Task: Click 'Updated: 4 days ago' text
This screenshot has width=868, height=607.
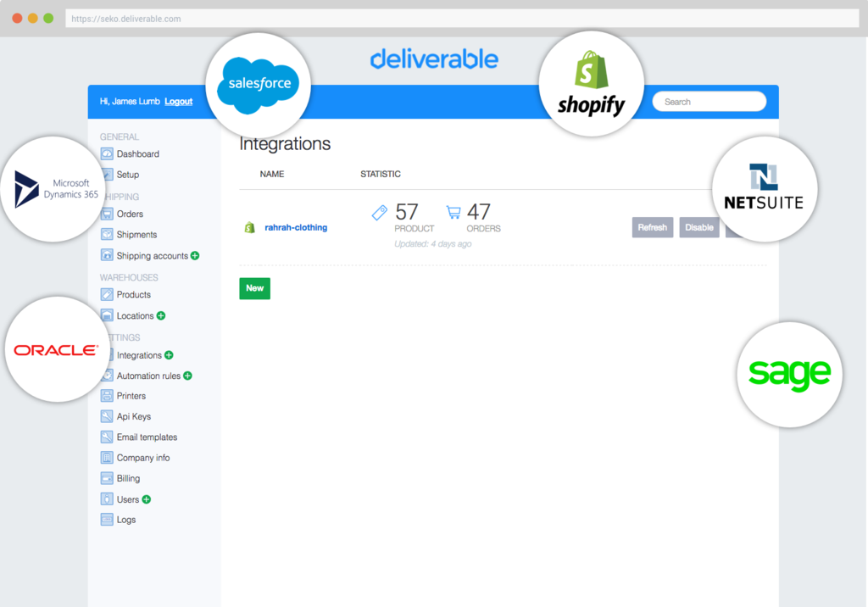Action: coord(433,243)
